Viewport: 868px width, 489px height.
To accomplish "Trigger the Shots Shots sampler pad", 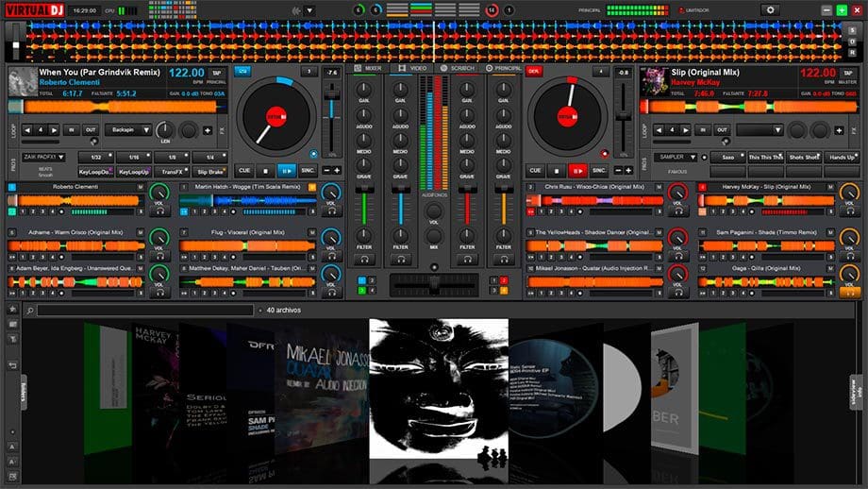I will pyautogui.click(x=804, y=158).
